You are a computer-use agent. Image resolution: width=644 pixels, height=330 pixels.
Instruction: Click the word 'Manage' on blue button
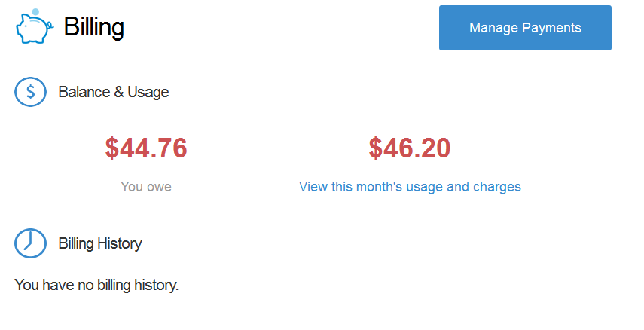(x=493, y=28)
